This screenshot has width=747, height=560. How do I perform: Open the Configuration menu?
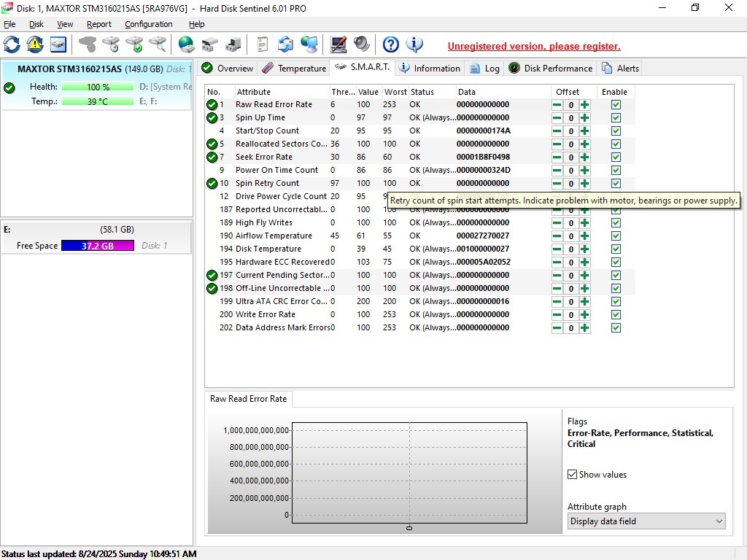click(x=149, y=24)
